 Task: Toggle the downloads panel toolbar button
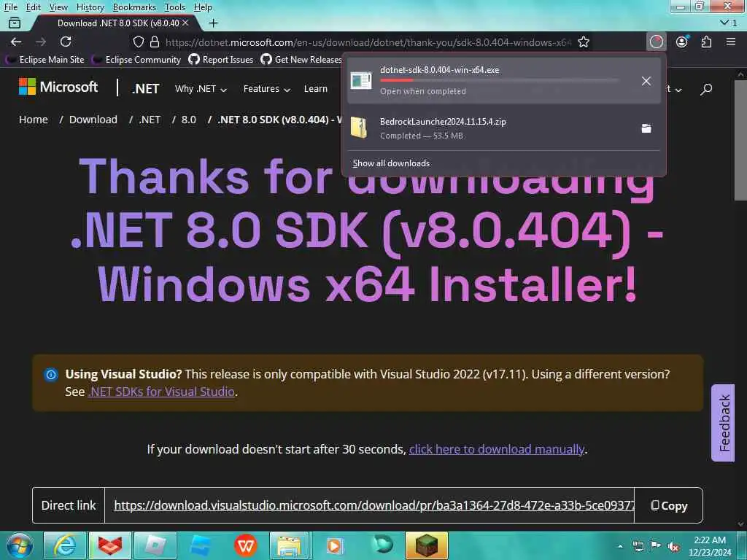[x=656, y=42]
